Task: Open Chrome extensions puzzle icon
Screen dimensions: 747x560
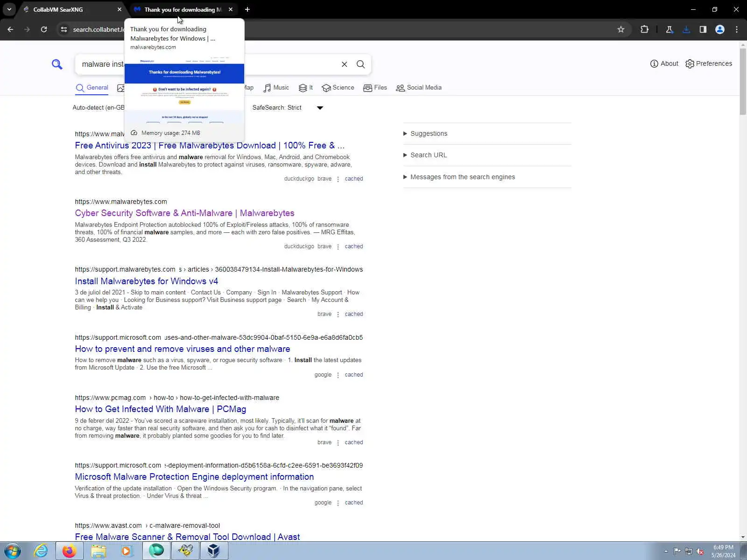Action: (x=644, y=29)
